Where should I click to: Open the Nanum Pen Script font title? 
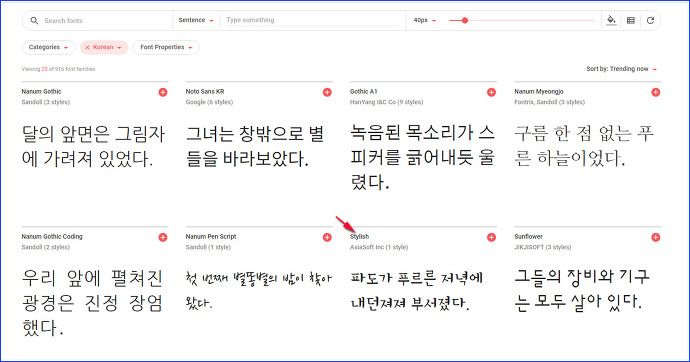pos(211,236)
